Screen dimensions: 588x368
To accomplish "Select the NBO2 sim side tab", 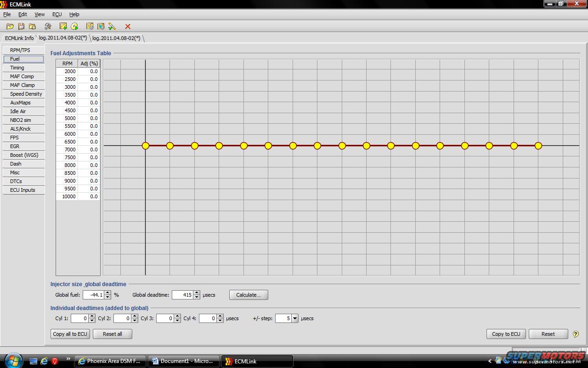I will (x=23, y=120).
